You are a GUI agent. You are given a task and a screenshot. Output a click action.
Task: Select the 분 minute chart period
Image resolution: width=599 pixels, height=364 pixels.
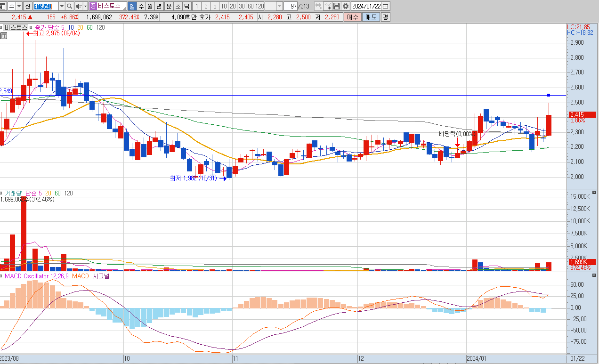pos(169,6)
